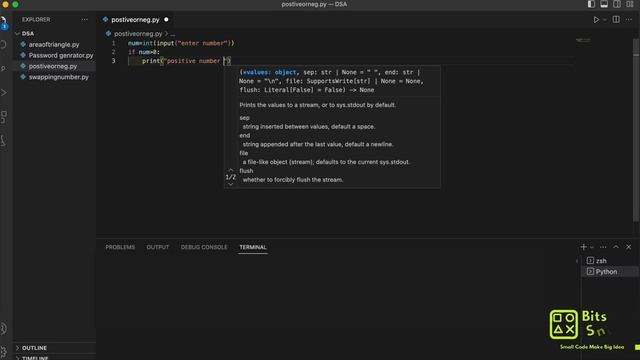Open the run options dropdown arrow
The image size is (640, 360).
(x=605, y=20)
